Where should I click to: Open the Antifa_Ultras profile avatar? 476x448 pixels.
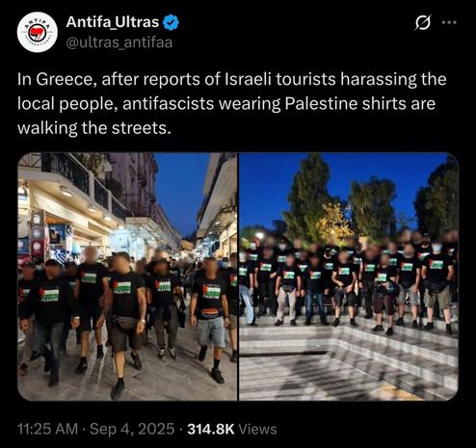pyautogui.click(x=38, y=32)
